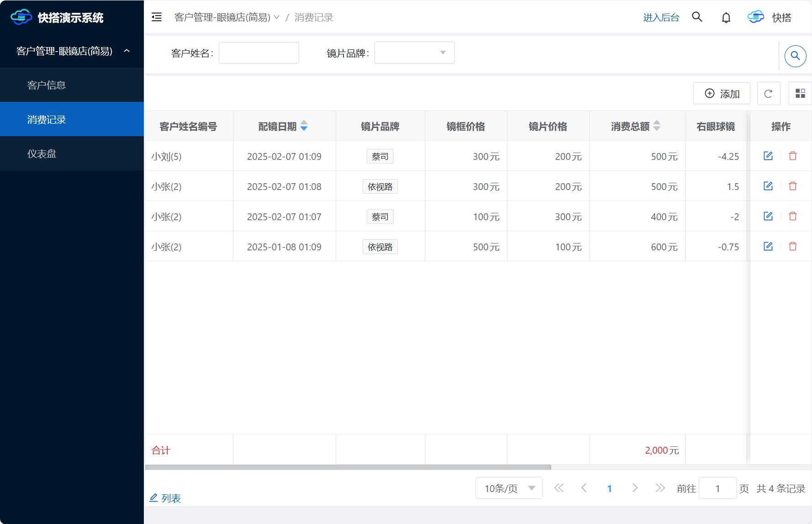Open 仪表盘 menu item
Image resolution: width=812 pixels, height=524 pixels.
point(72,153)
